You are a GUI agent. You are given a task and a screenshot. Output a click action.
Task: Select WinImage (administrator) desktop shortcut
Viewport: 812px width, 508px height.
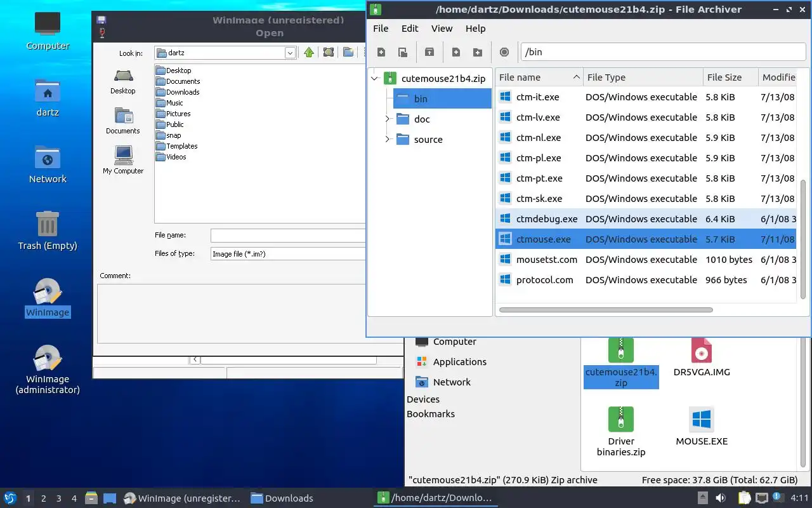[x=48, y=370]
